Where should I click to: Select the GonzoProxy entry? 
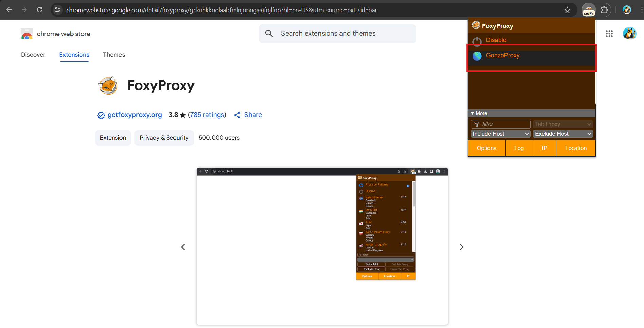point(532,58)
